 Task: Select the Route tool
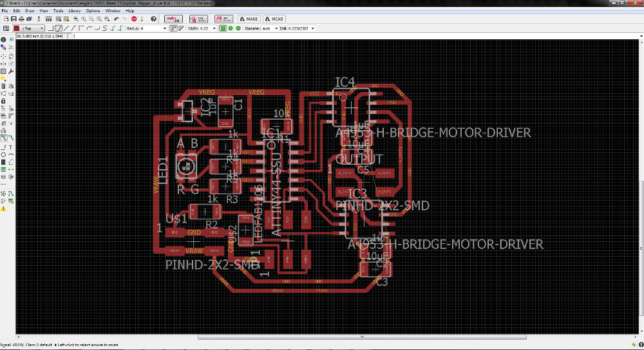click(3, 138)
